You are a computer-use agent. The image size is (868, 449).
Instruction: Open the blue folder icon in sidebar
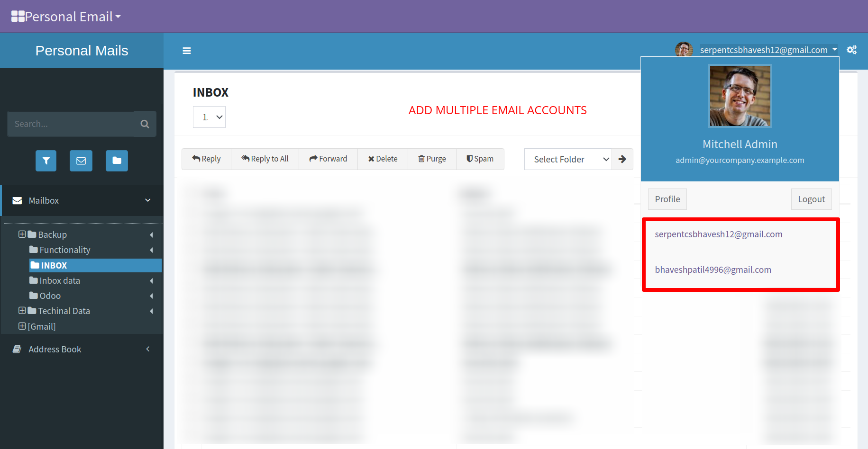(x=117, y=161)
